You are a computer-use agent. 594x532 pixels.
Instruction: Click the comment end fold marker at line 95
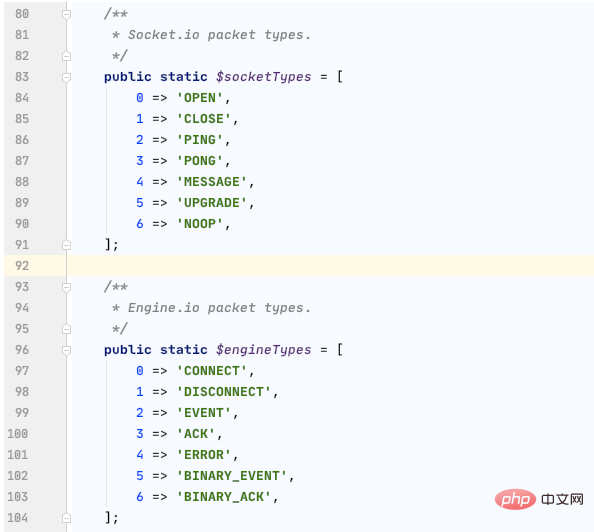click(66, 329)
